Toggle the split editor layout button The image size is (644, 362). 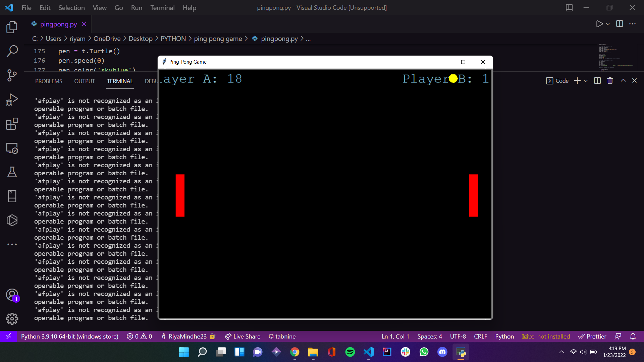click(x=620, y=24)
